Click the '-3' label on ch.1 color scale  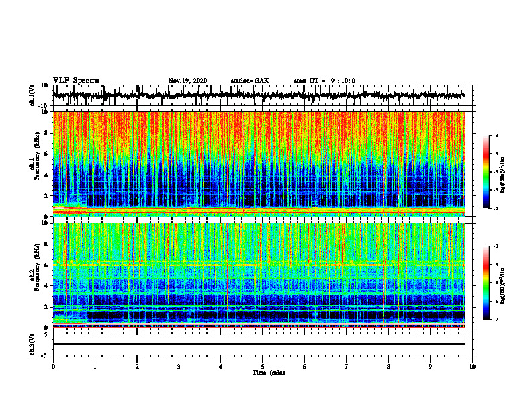pos(495,135)
